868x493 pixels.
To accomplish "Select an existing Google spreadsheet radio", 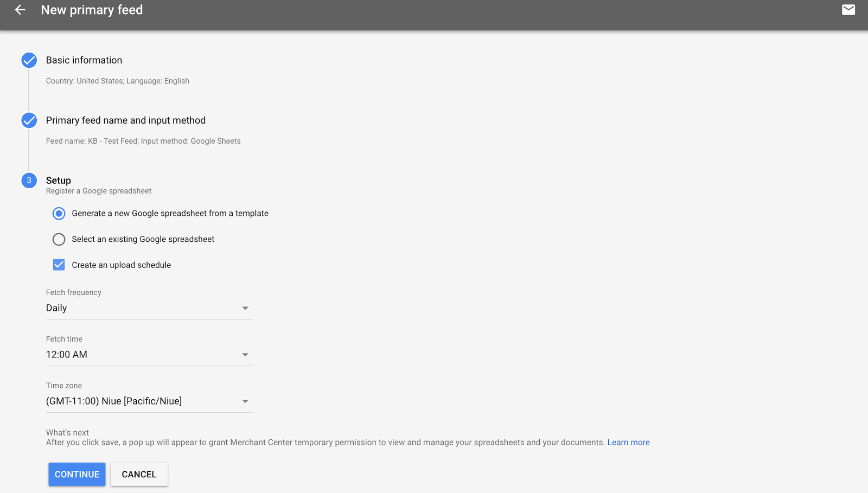I will click(x=59, y=239).
